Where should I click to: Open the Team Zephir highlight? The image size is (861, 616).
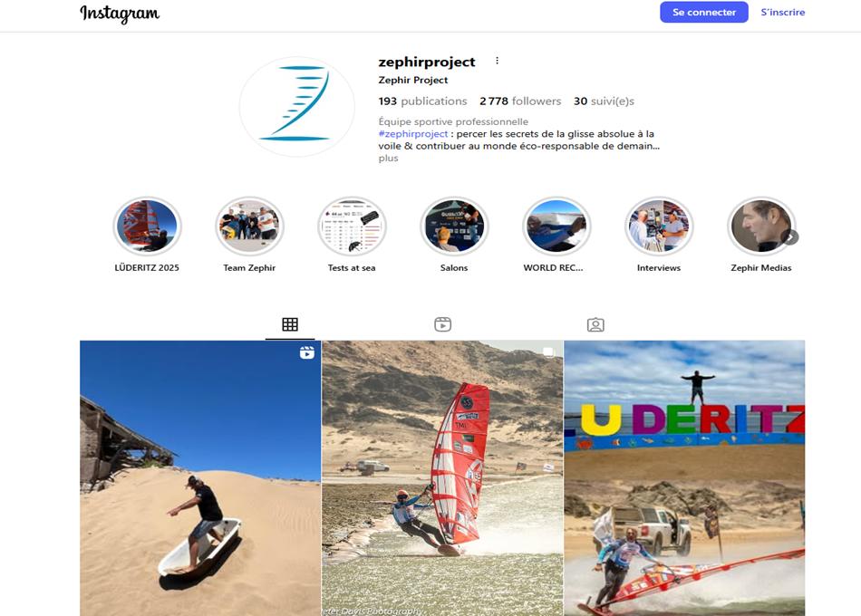coord(249,235)
